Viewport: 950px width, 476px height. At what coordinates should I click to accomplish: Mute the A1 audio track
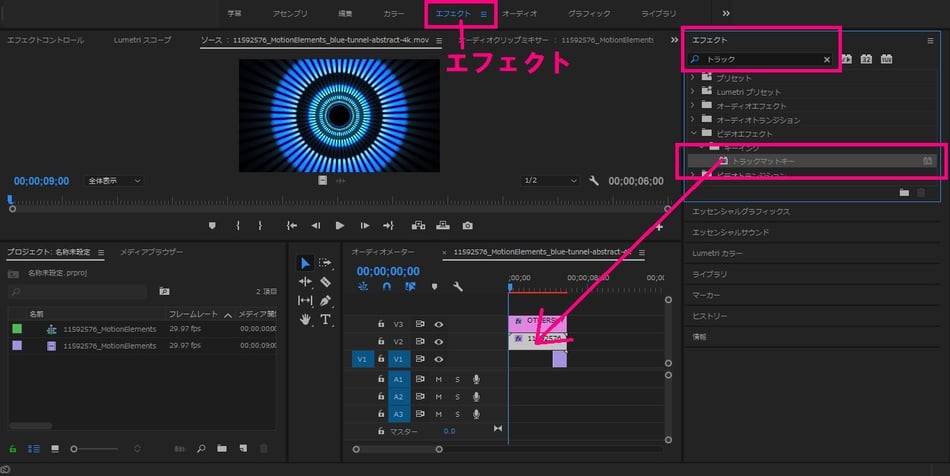click(438, 379)
